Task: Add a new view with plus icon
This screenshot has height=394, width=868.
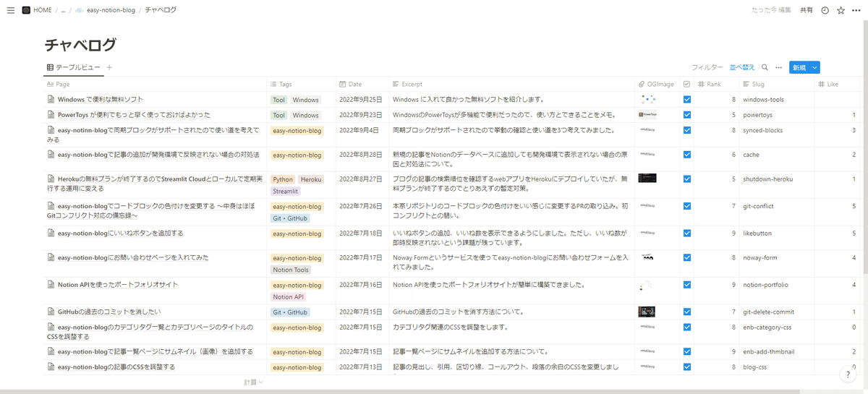Action: point(109,67)
